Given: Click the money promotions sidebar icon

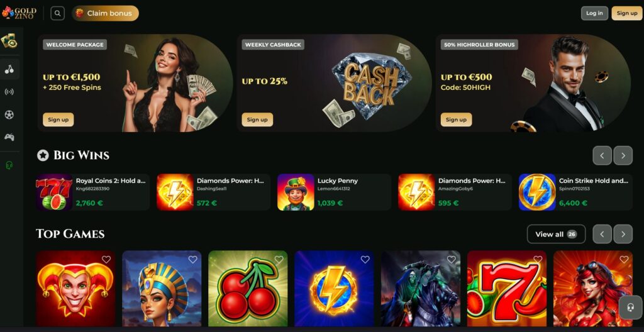Looking at the screenshot, I should [x=9, y=41].
